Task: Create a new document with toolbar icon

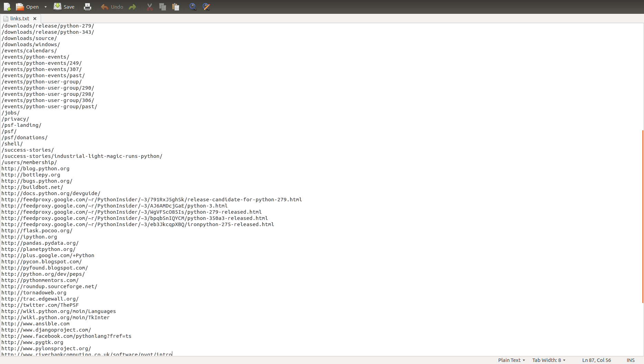Action: 7,7
